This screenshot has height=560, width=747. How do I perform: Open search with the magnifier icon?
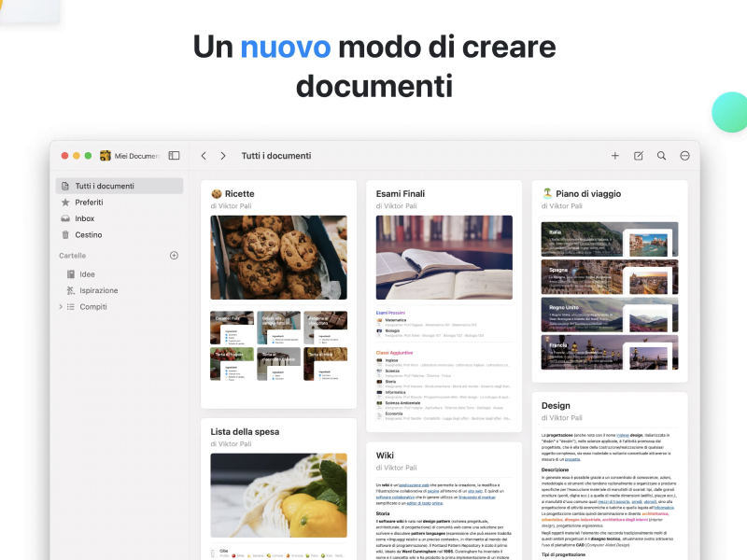(662, 156)
